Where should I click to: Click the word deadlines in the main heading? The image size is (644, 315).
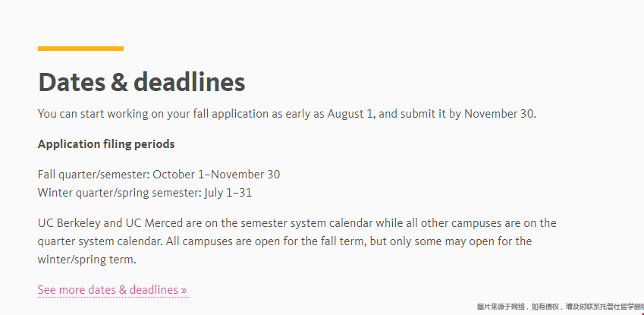point(190,82)
